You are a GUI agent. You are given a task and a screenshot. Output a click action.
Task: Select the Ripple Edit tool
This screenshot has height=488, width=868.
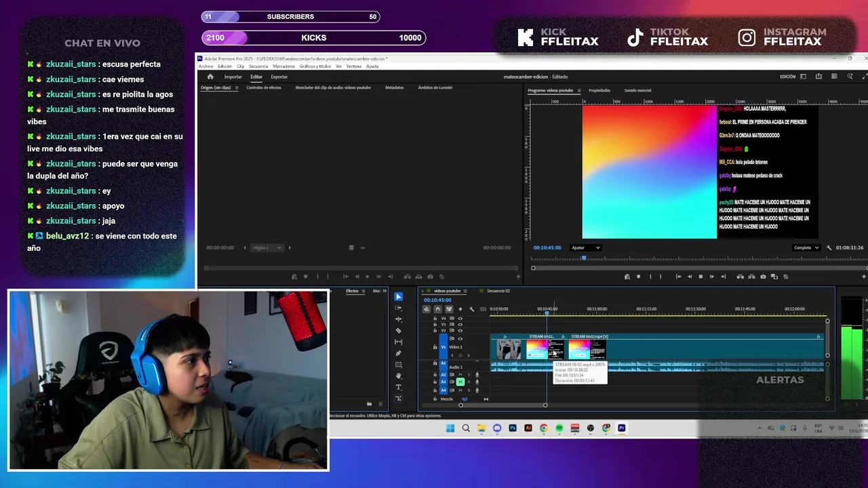tap(399, 319)
